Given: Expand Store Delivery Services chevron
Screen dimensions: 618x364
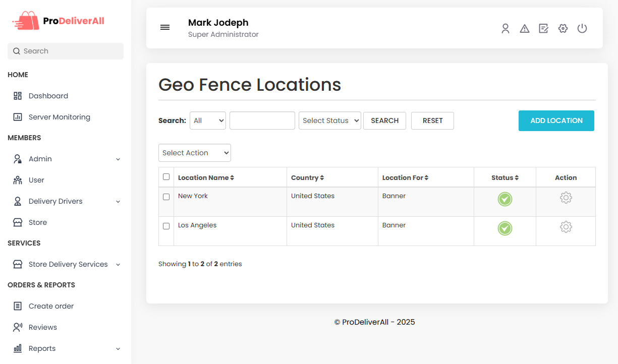Looking at the screenshot, I should click(118, 265).
